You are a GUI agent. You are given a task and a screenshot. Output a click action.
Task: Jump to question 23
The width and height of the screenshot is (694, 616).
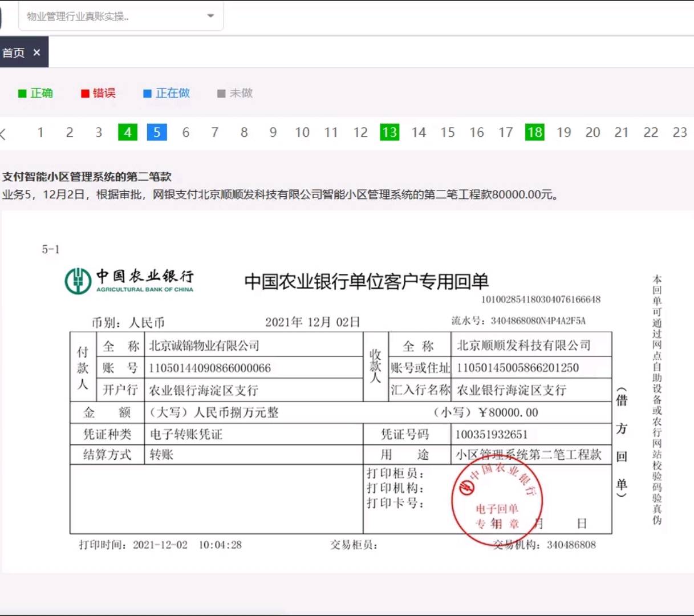680,132
